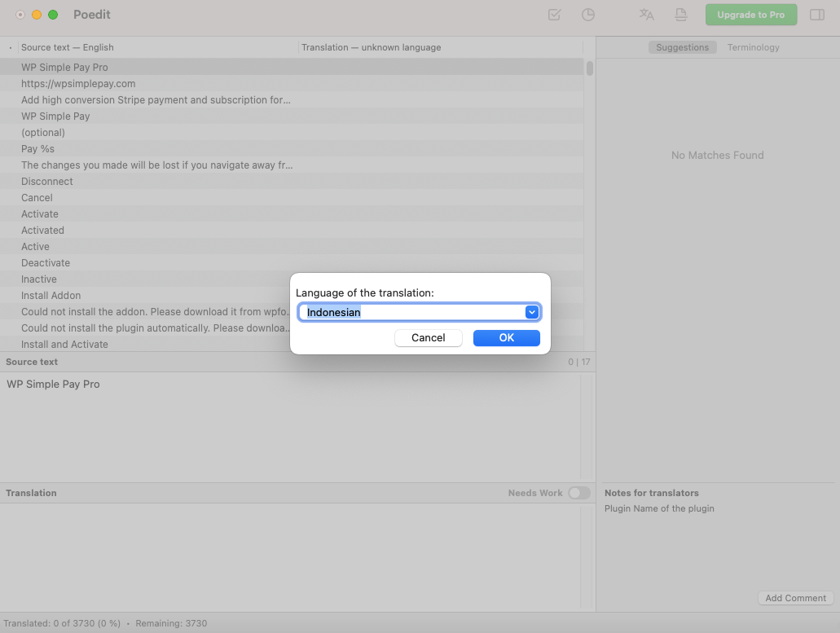
Task: Click the Update from source document icon
Action: [681, 15]
